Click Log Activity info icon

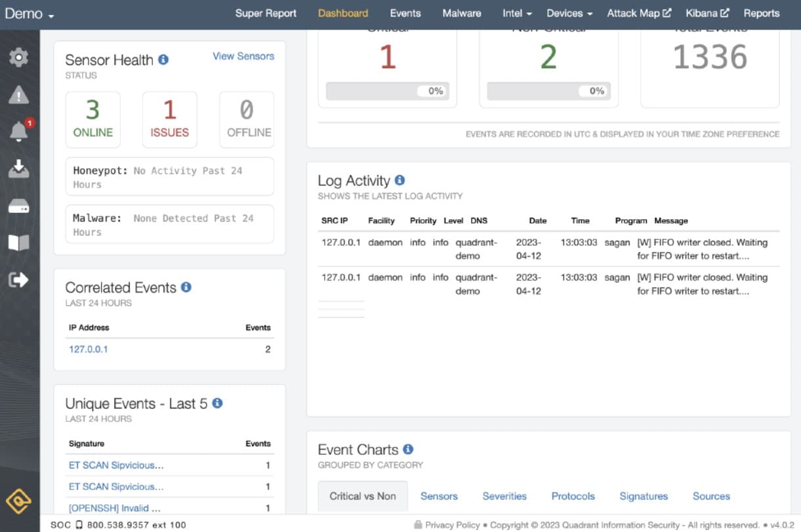tap(400, 180)
